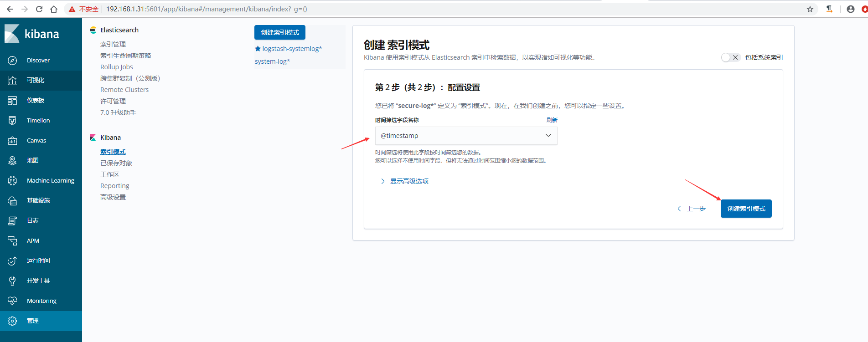Click the Kibana logo at top left
Screen dimensions: 868x342
point(32,34)
